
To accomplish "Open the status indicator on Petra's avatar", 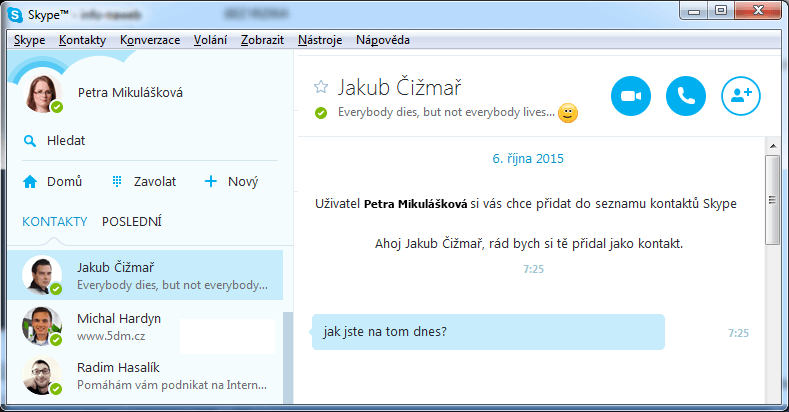I will coord(57,107).
